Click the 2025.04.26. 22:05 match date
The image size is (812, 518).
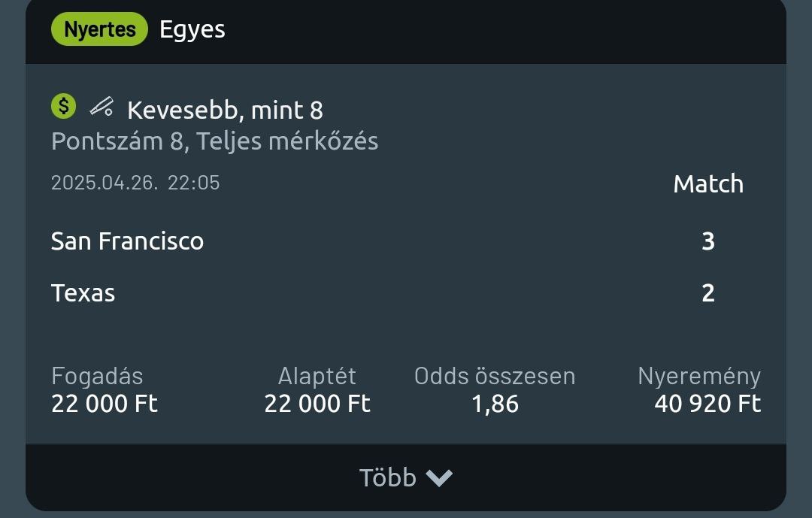(x=135, y=183)
